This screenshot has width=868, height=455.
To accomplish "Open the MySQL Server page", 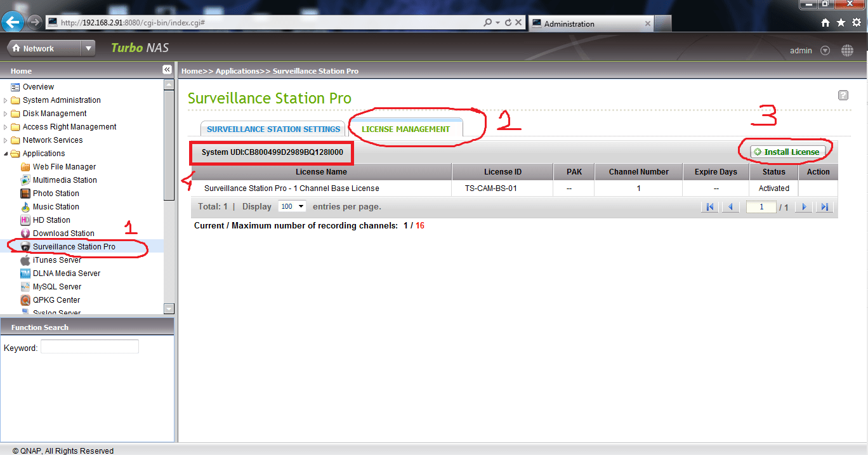I will tap(56, 286).
